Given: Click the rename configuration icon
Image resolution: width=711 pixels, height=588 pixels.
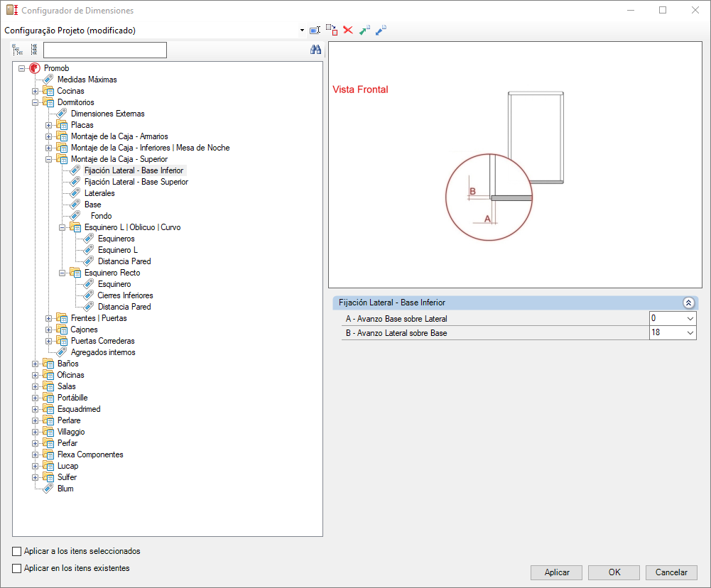Looking at the screenshot, I should point(315,30).
